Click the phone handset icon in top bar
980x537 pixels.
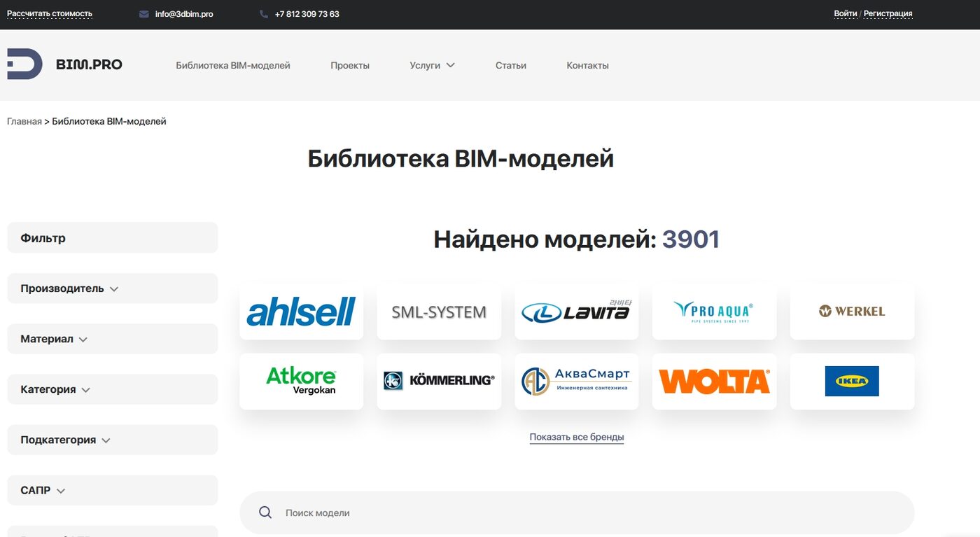tap(264, 14)
